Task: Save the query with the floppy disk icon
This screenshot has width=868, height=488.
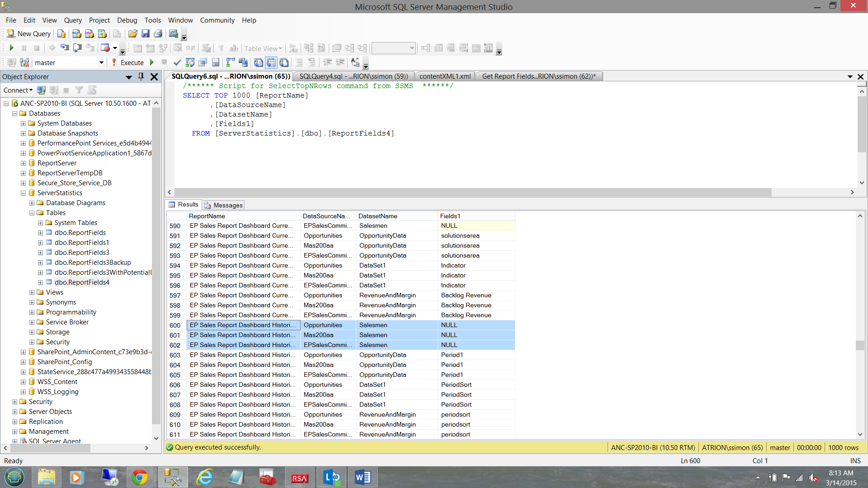Action: (x=145, y=34)
